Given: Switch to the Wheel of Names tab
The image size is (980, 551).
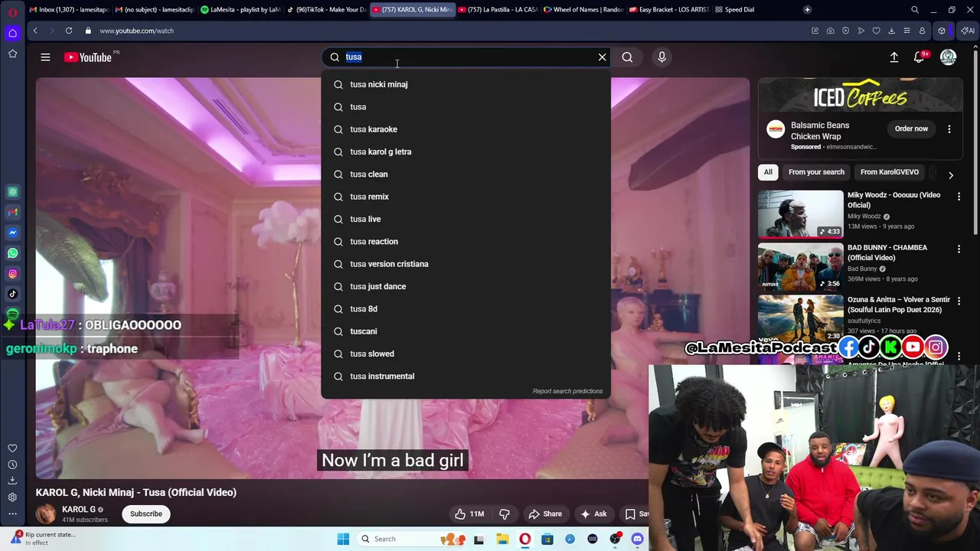Looking at the screenshot, I should (584, 9).
